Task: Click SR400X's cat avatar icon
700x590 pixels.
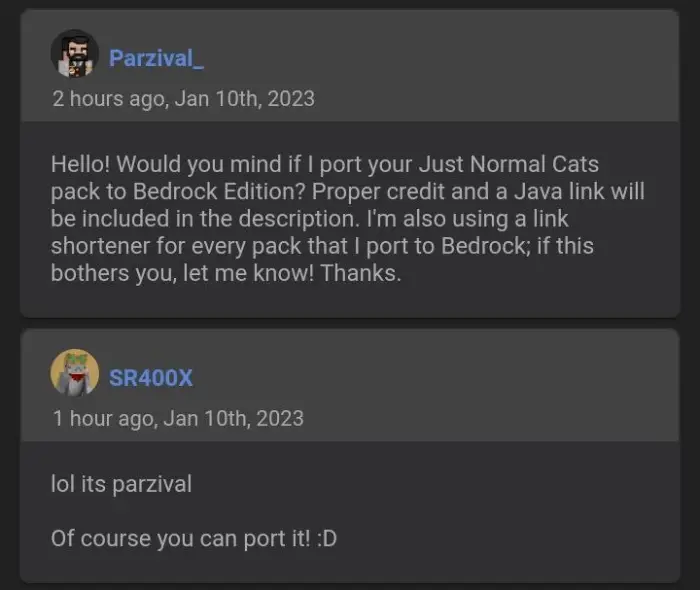Action: tap(74, 374)
